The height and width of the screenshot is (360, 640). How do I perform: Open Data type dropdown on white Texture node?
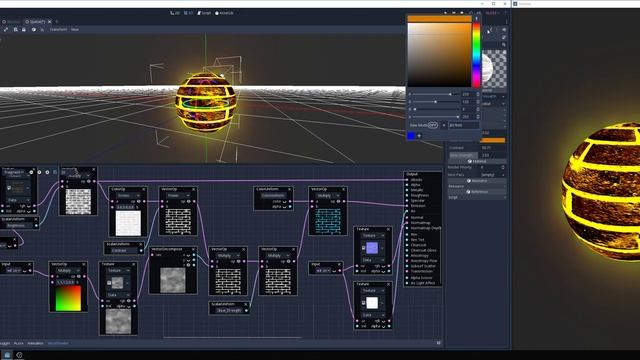[x=372, y=315]
